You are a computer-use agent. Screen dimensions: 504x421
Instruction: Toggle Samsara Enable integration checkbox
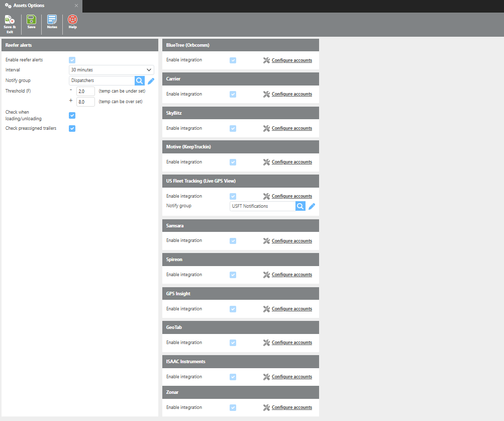point(233,241)
